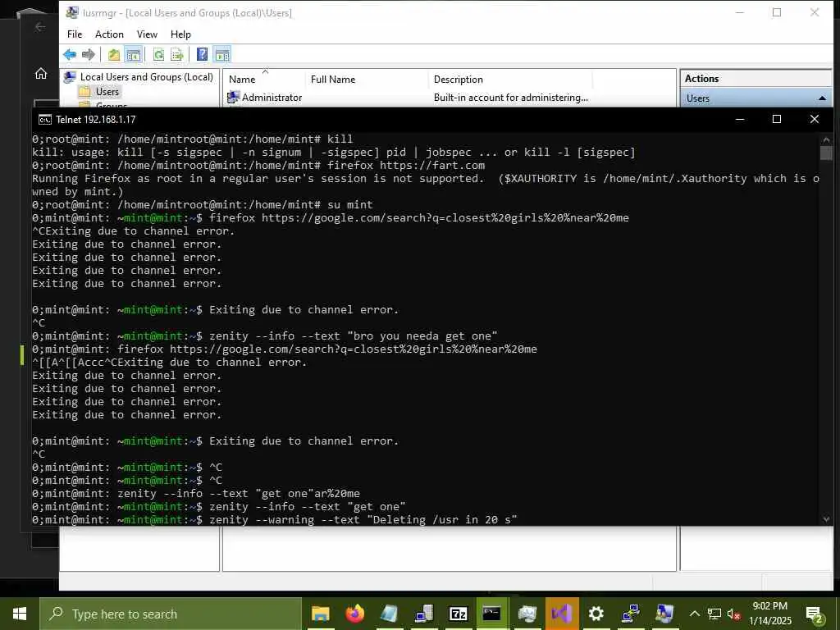Open the notification center with 2 alerts
The image size is (840, 630).
coord(815,614)
